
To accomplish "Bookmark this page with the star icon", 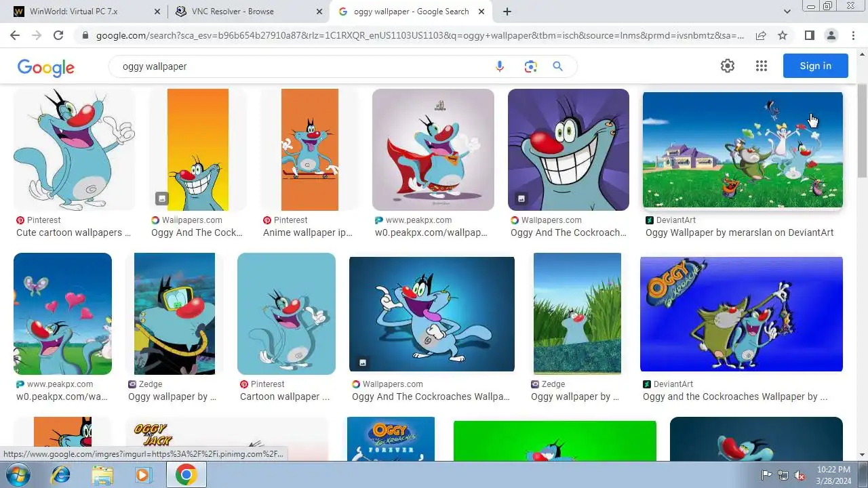I will 783,35.
